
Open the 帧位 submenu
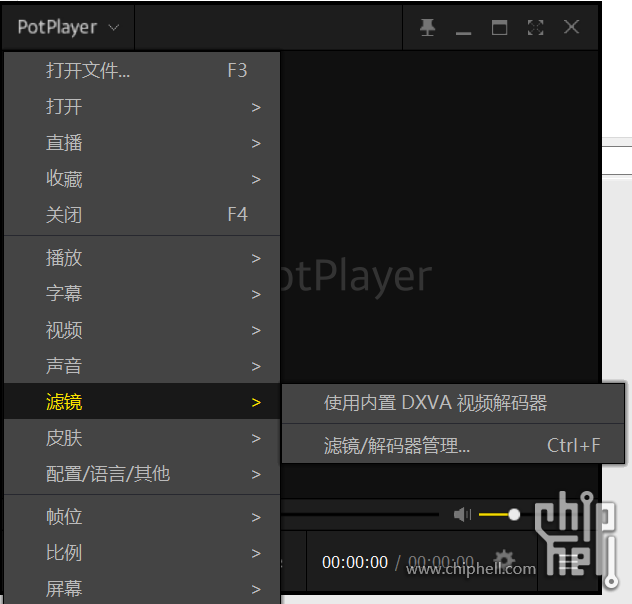coord(142,517)
